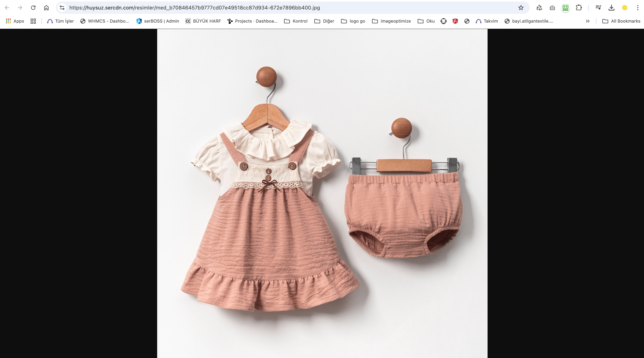This screenshot has height=358, width=644.
Task: Click the Home button icon
Action: pyautogui.click(x=46, y=8)
